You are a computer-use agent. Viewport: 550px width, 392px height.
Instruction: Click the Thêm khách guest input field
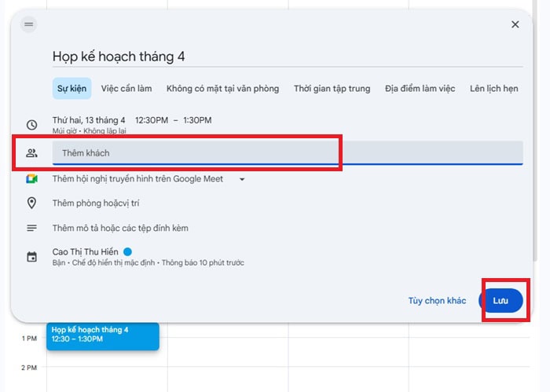click(287, 153)
